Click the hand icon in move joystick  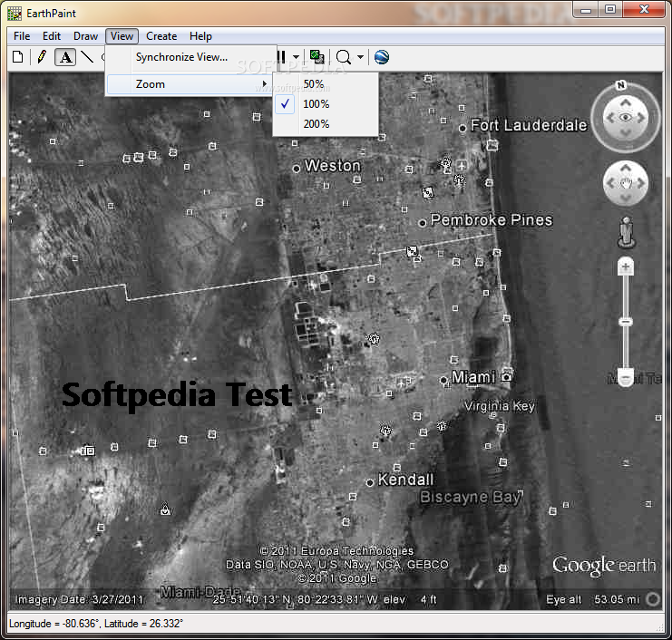tap(626, 183)
